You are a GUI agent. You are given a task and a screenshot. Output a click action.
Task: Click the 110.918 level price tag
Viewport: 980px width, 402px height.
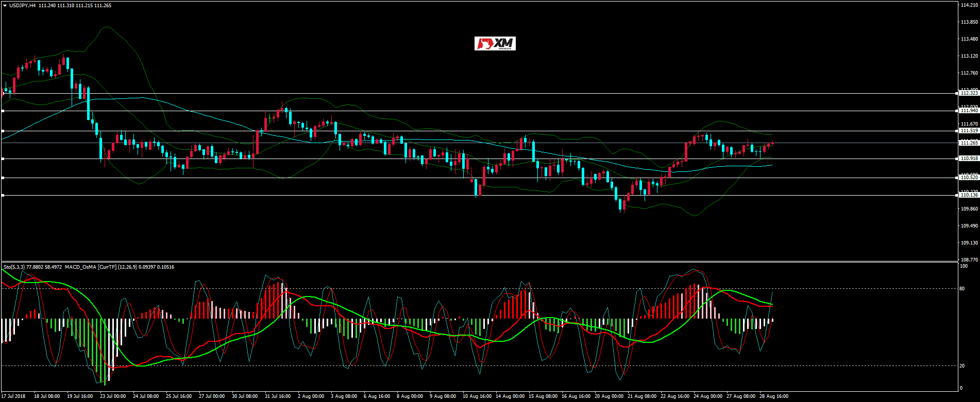point(969,159)
